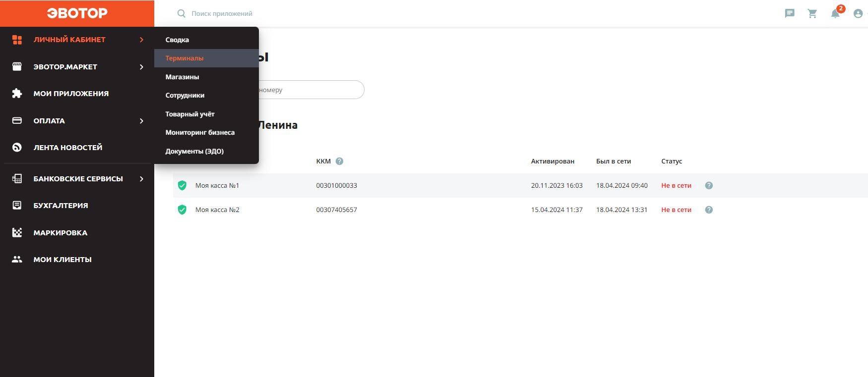Click the Личный кабинет grid icon
The width and height of the screenshot is (868, 377).
point(17,40)
